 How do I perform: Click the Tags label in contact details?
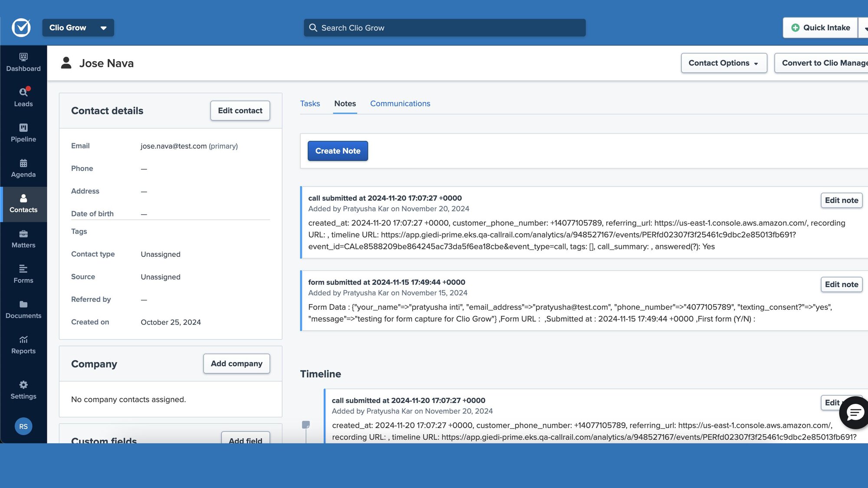(79, 232)
